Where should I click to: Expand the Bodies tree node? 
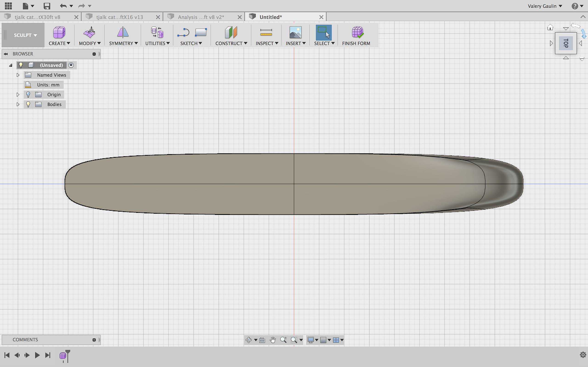click(18, 104)
